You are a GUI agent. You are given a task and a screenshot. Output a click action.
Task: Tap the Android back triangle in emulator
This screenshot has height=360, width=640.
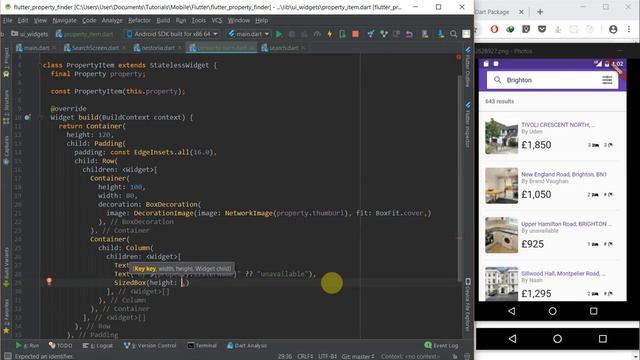pyautogui.click(x=511, y=311)
